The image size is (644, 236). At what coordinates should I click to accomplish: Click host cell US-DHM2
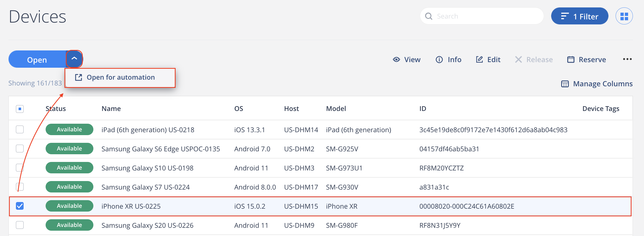pyautogui.click(x=299, y=149)
